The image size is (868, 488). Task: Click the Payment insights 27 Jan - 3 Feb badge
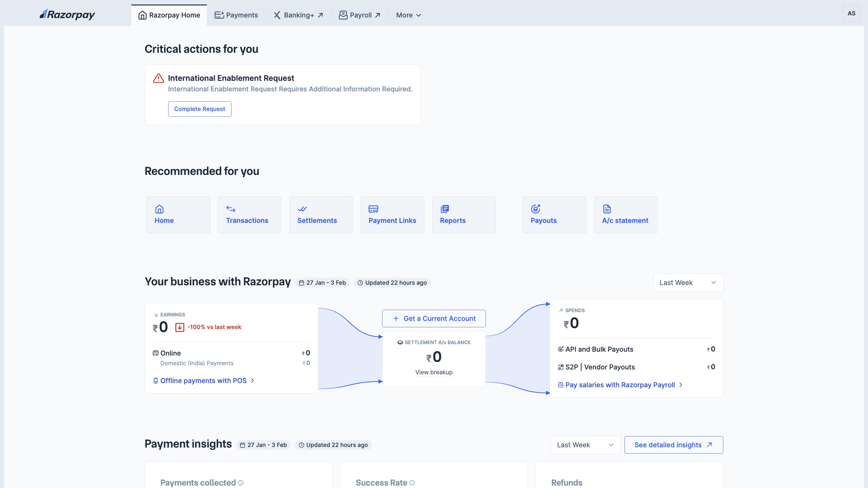[263, 445]
